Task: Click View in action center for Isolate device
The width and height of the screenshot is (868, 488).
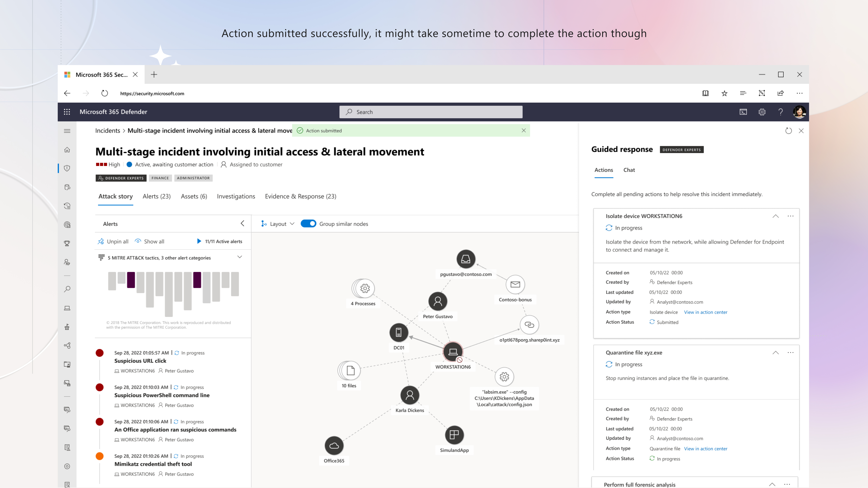Action: point(706,312)
